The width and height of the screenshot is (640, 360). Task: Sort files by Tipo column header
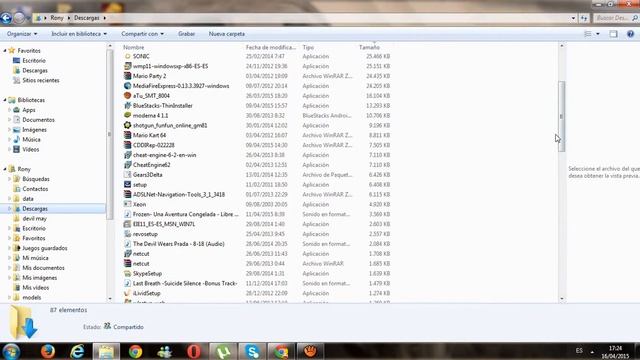pos(308,47)
